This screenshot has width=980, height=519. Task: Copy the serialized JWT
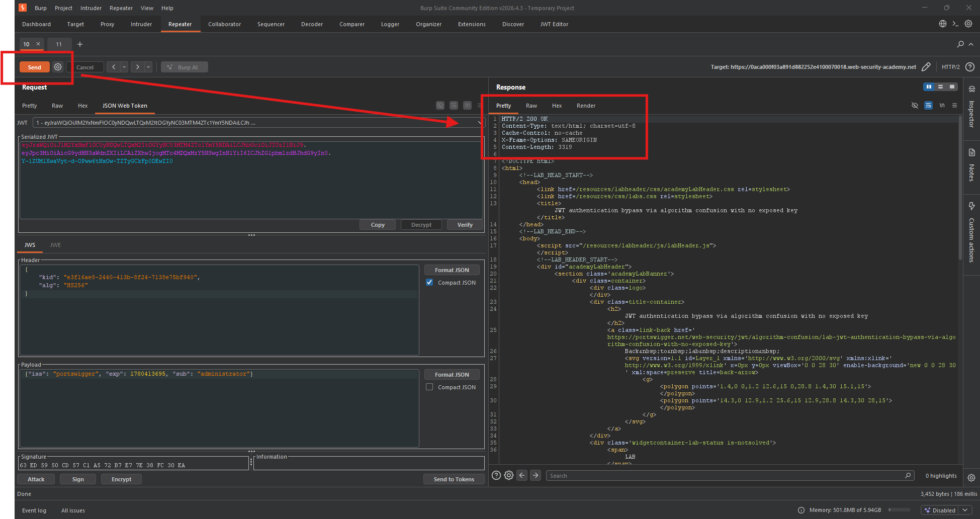tap(378, 225)
